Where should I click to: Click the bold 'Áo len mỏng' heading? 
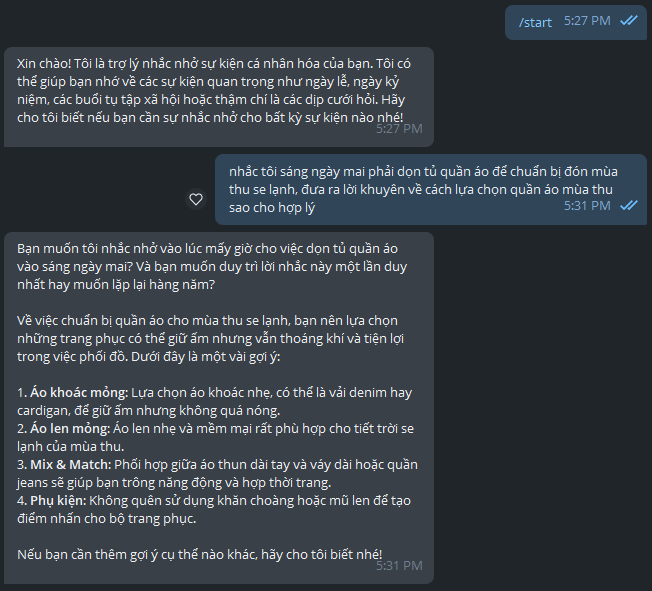point(70,428)
